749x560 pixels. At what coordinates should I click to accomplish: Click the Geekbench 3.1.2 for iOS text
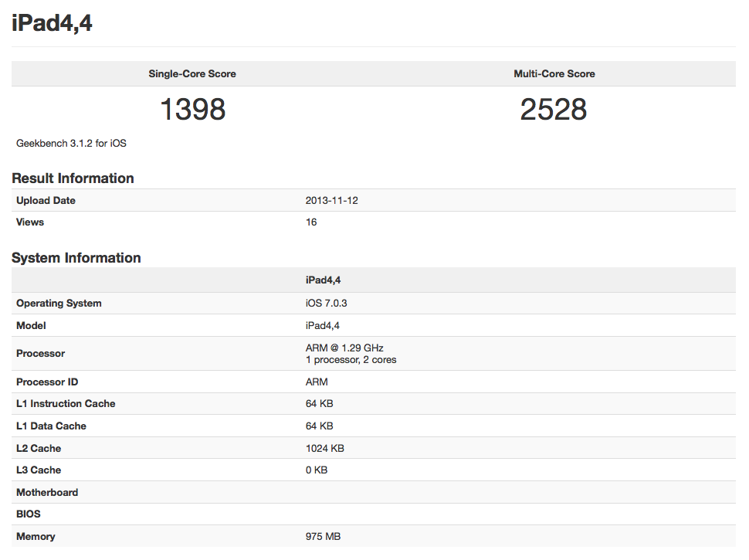point(71,144)
